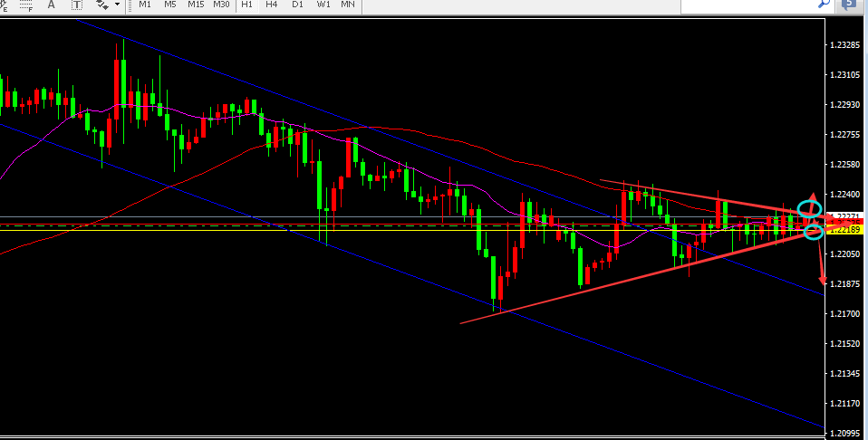Screen dimensions: 868x440
Task: Click the blue magnifier search icon
Action: click(824, 5)
